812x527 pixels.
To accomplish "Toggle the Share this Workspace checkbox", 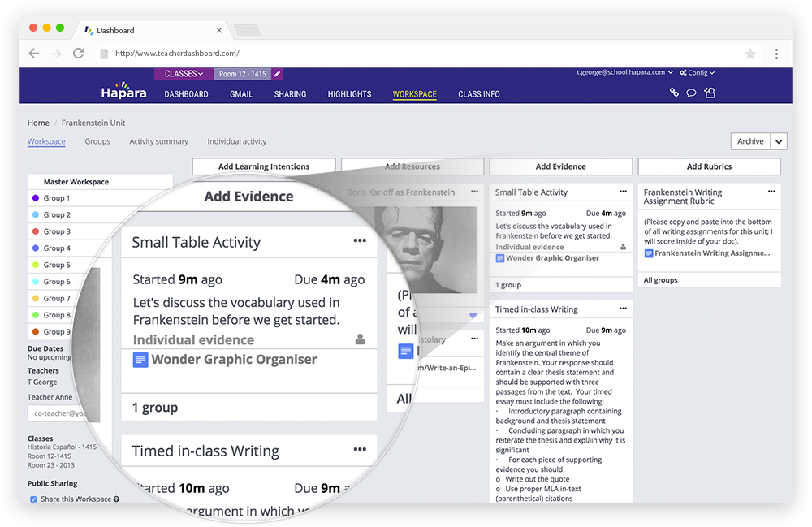I will pos(33,499).
